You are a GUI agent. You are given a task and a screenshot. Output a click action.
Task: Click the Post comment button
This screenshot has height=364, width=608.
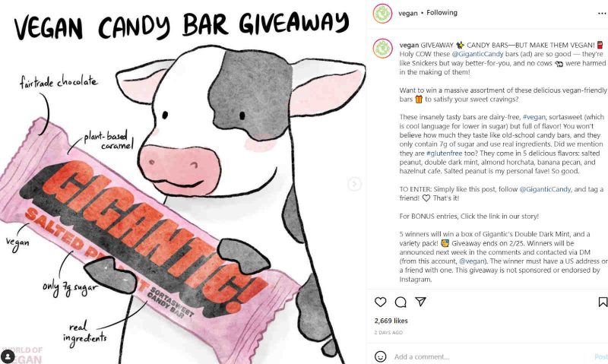pos(601,356)
